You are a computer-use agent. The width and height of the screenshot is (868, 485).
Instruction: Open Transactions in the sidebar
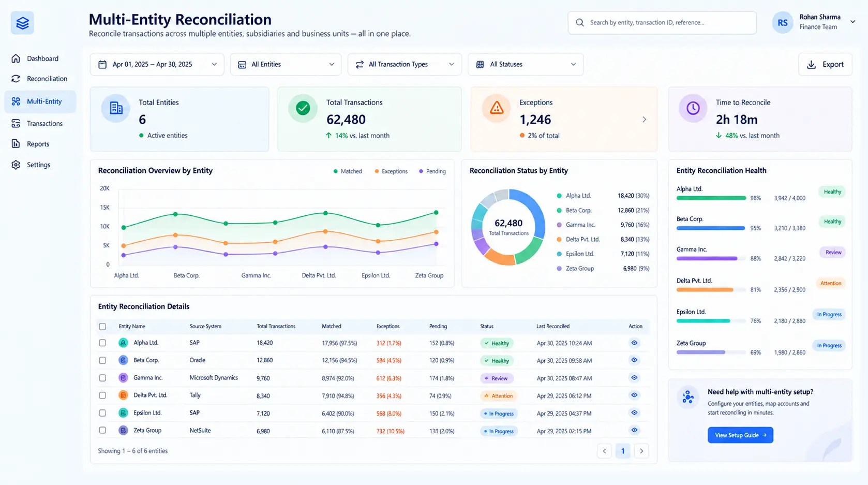click(x=40, y=123)
